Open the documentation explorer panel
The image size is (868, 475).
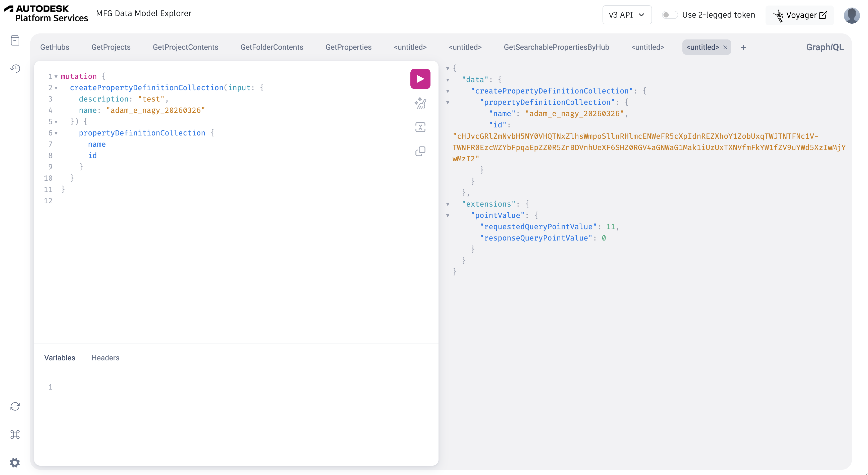tap(15, 40)
